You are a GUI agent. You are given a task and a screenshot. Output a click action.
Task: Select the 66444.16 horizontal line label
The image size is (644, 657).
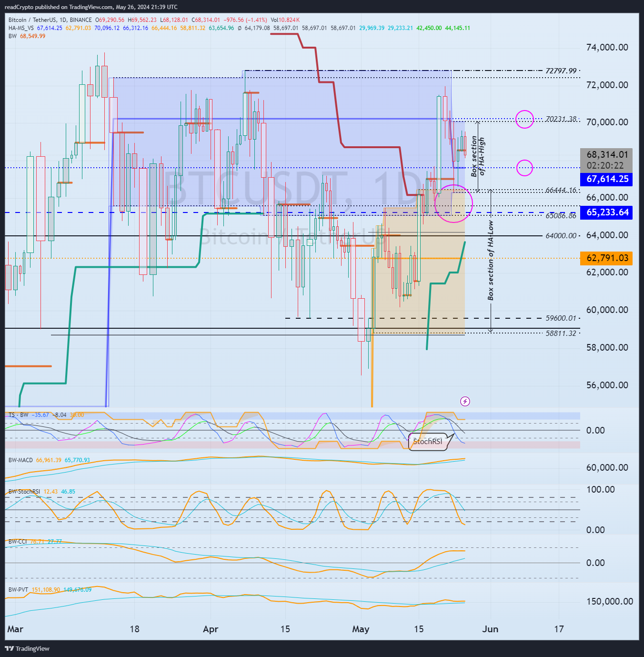[561, 190]
